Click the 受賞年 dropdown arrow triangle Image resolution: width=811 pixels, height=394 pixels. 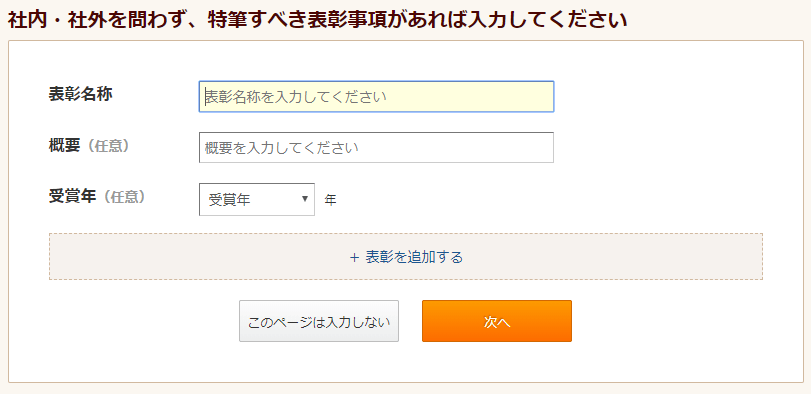point(305,199)
